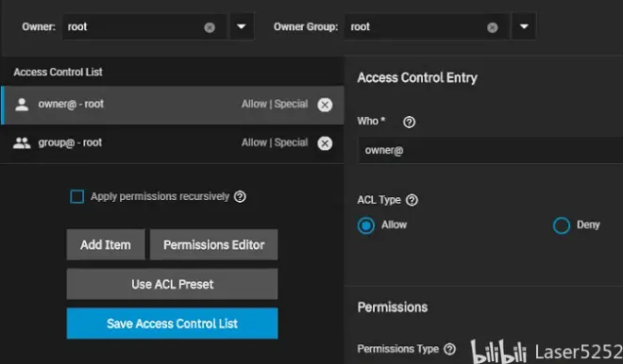Open help for ACL Type
The image size is (623, 364).
pyautogui.click(x=412, y=200)
